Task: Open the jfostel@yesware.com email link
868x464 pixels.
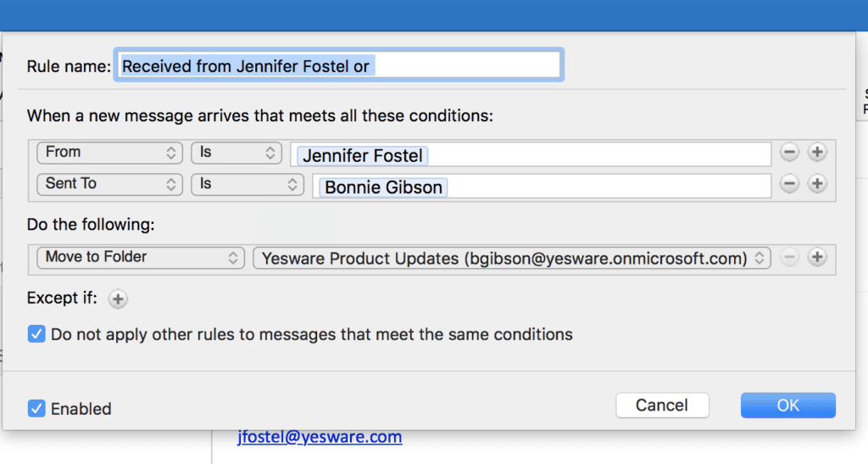Action: click(x=320, y=437)
